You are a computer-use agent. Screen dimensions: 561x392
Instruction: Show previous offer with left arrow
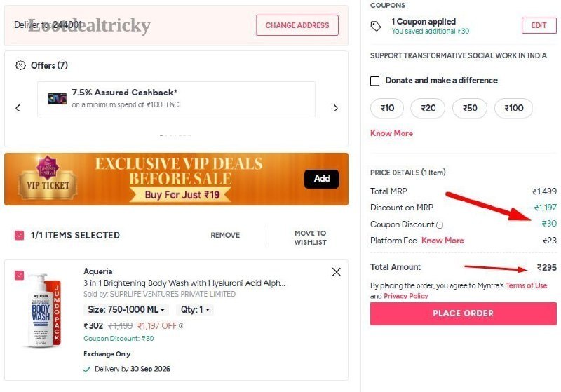point(18,108)
